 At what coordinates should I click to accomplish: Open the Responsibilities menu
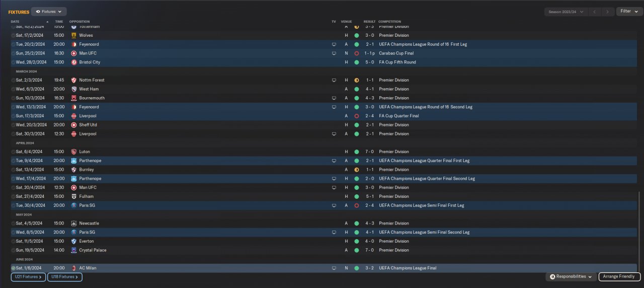pyautogui.click(x=571, y=277)
